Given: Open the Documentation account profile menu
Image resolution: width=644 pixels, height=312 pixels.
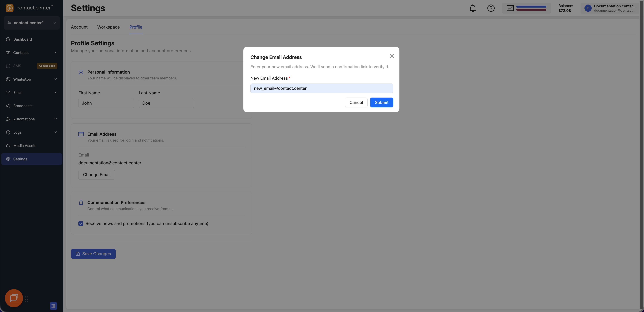Looking at the screenshot, I should [610, 8].
